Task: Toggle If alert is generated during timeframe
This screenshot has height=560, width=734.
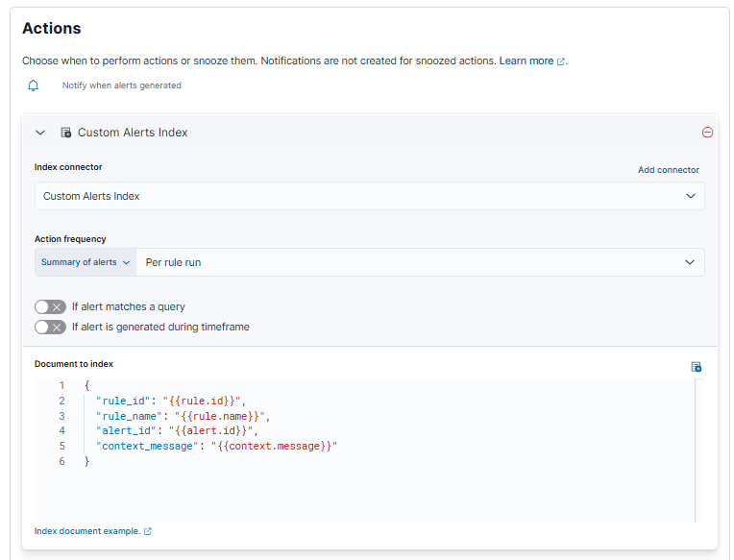Action: tap(50, 328)
